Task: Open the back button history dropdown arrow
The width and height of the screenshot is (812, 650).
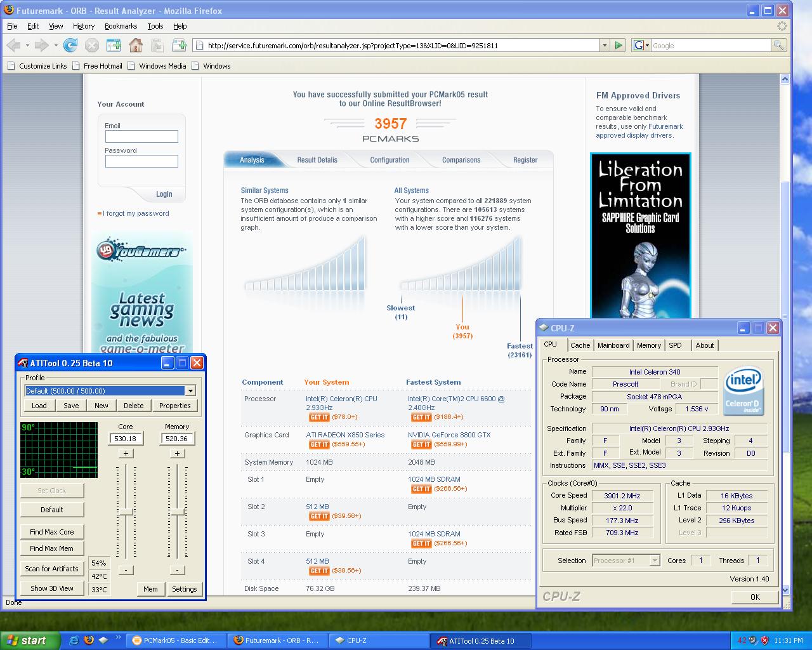Action: tap(27, 45)
